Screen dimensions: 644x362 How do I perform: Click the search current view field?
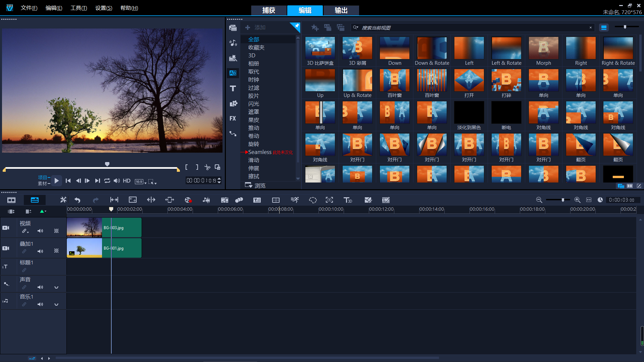(473, 28)
